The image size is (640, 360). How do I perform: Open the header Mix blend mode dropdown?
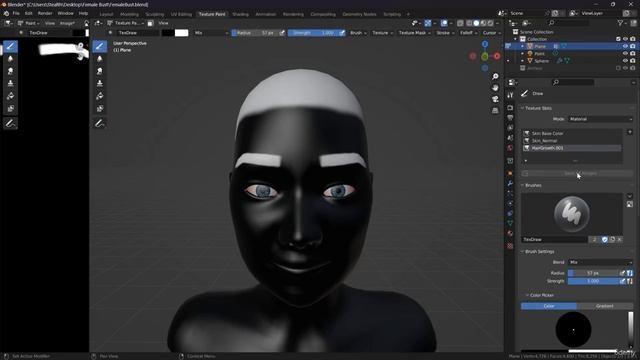(211, 33)
